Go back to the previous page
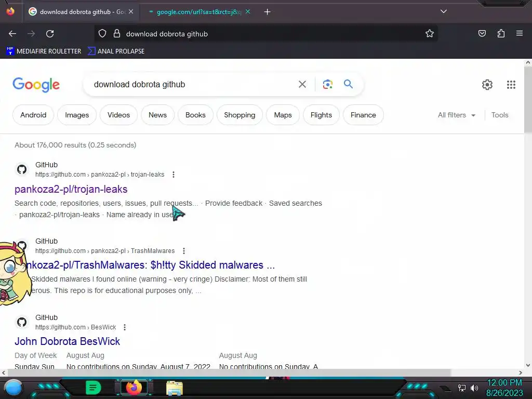Screen dimensions: 532x399 point(12,34)
